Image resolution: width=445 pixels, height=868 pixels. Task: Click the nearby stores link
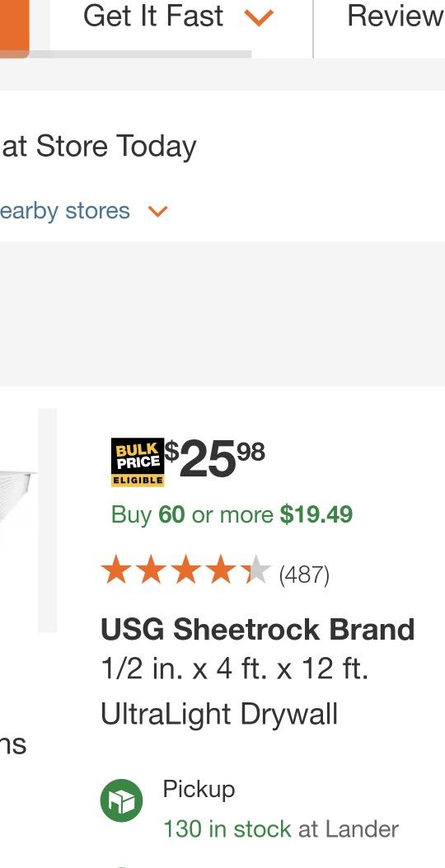point(65,211)
